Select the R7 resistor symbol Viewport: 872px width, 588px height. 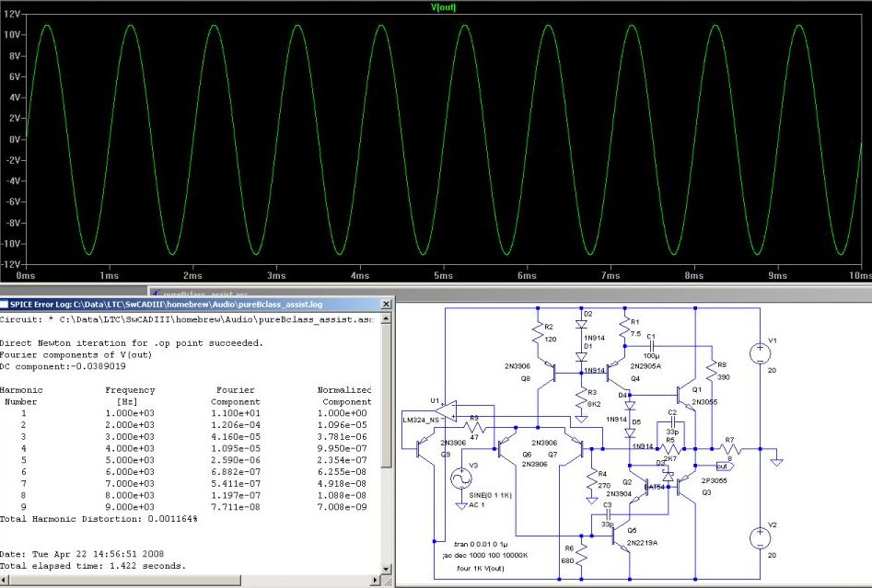point(730,450)
